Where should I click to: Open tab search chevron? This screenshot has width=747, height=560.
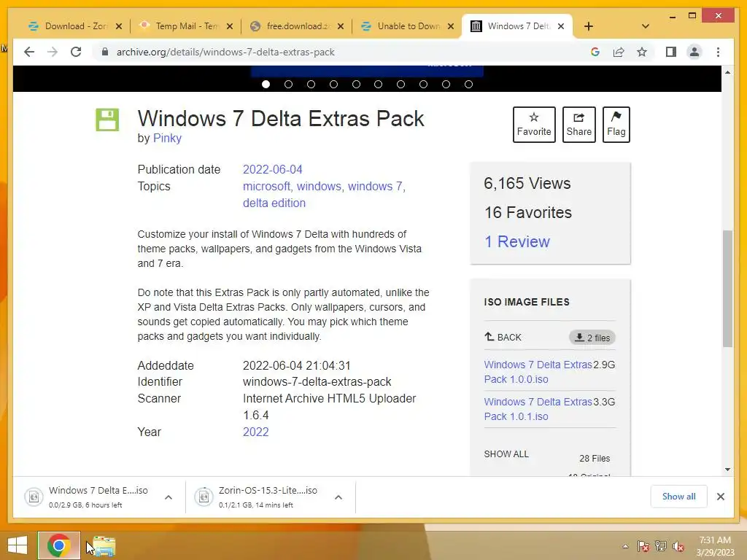pos(646,26)
